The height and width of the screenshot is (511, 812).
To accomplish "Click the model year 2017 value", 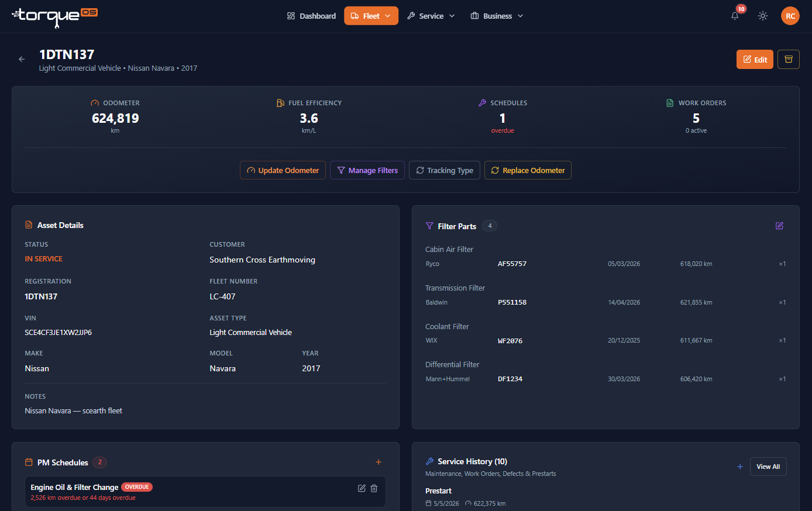I will pos(311,368).
